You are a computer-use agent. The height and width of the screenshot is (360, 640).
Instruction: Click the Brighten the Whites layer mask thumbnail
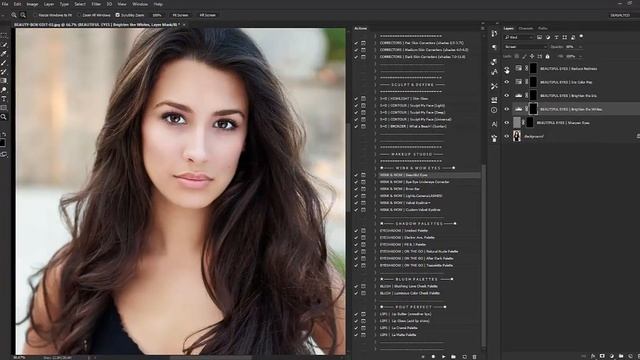533,109
